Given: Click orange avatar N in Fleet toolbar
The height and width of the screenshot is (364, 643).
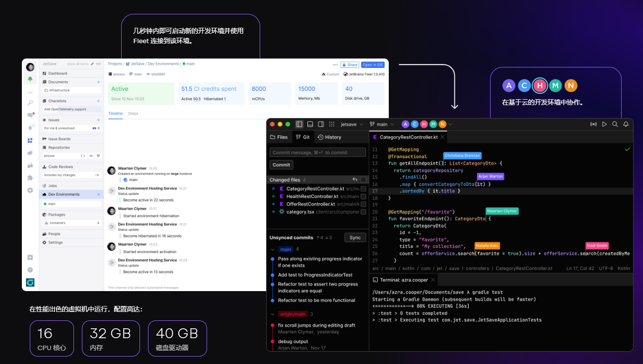Looking at the screenshot, I should coord(442,124).
